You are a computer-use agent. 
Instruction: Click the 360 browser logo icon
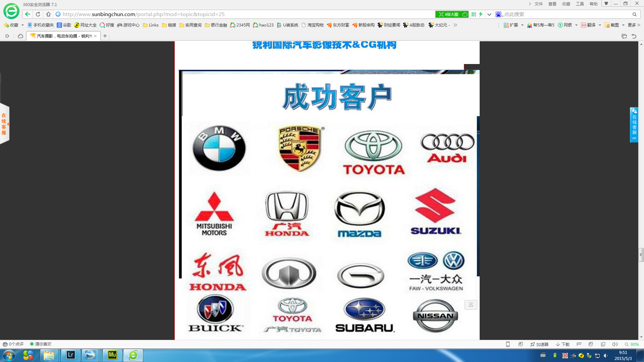tap(11, 11)
